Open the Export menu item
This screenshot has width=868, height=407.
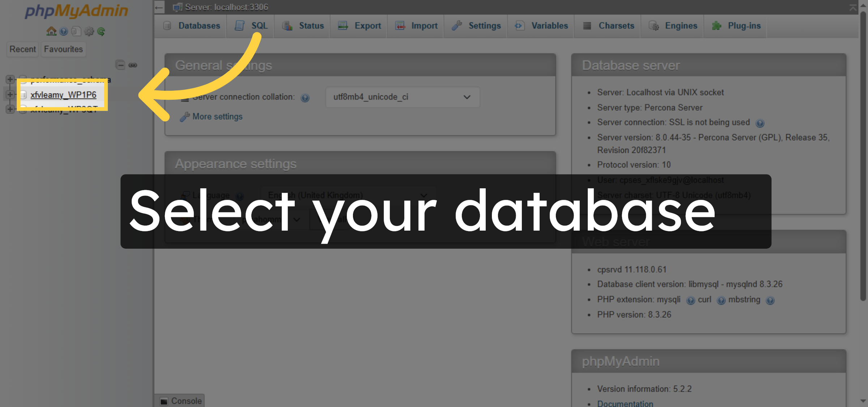358,26
